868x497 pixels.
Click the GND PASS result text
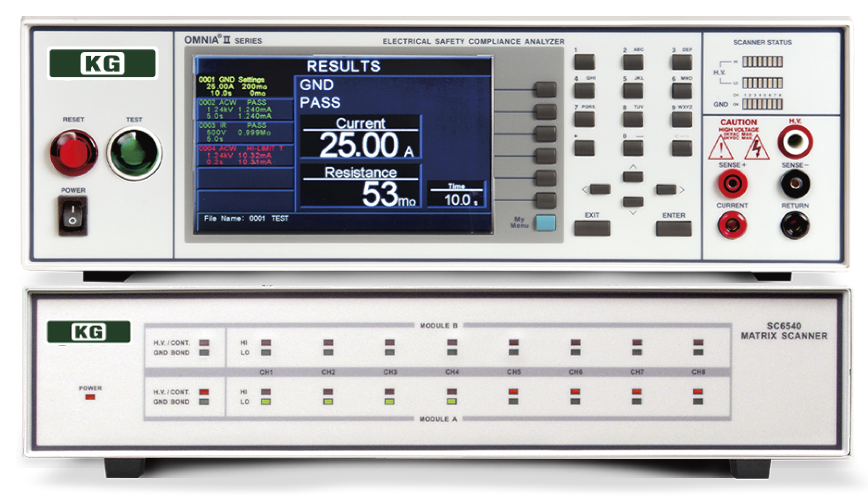[320, 94]
